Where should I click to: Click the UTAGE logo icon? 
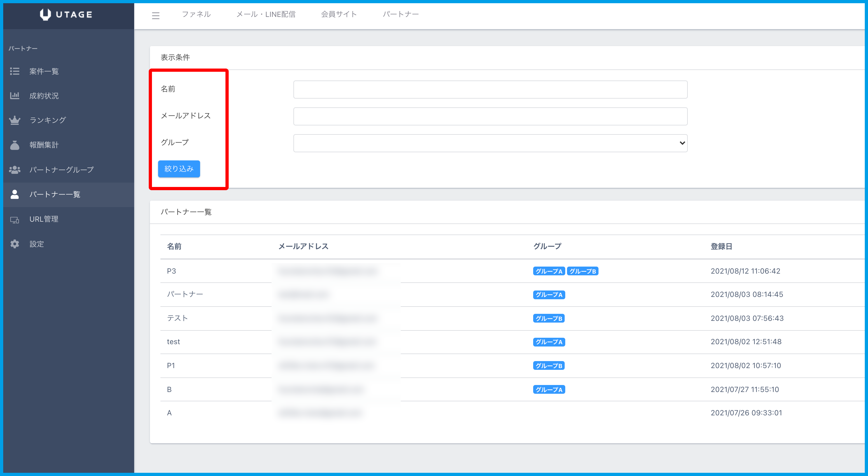tap(45, 15)
